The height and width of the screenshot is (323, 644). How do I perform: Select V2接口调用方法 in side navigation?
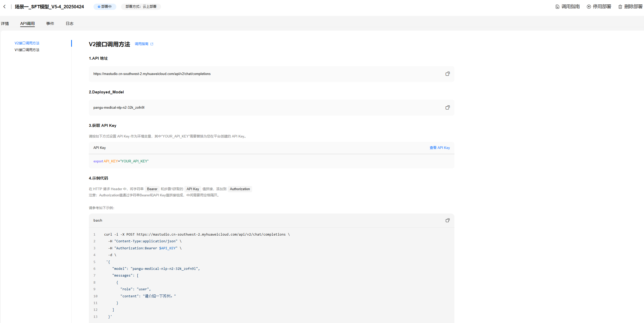pyautogui.click(x=27, y=43)
